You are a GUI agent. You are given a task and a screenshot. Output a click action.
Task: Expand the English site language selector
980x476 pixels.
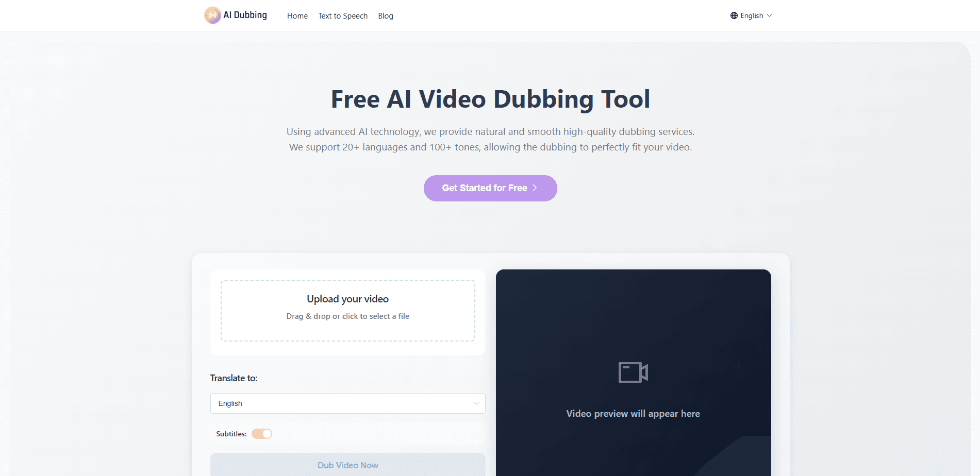(x=752, y=15)
